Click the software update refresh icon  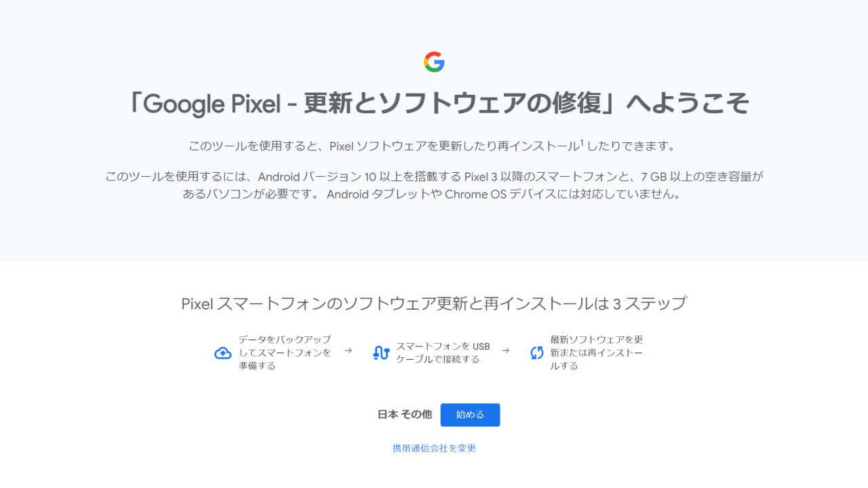point(537,353)
